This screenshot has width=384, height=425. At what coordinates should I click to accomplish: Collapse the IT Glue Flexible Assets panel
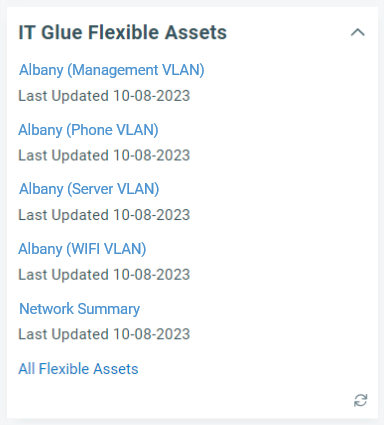pos(358,33)
